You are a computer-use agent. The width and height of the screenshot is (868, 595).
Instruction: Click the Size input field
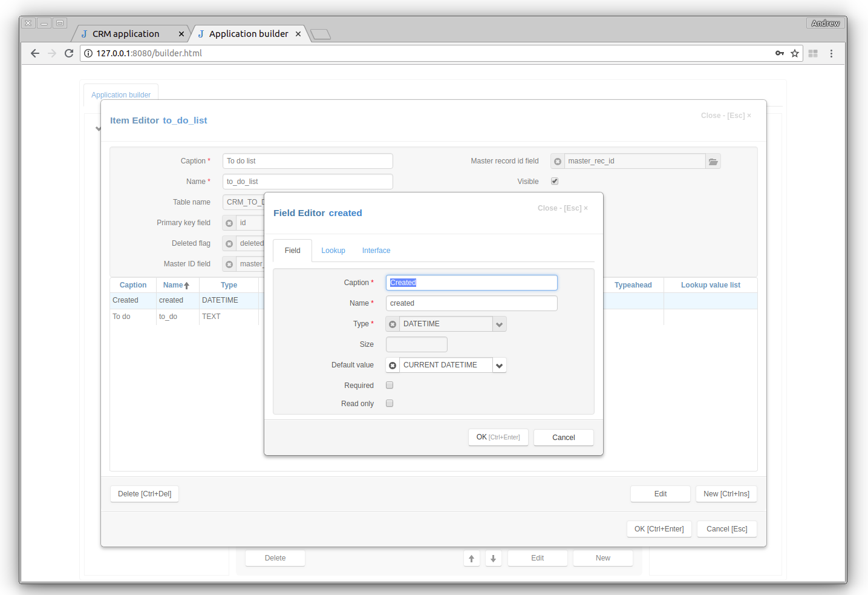tap(417, 344)
